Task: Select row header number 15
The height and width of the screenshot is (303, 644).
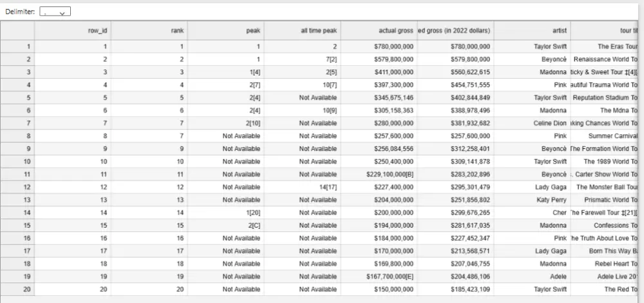Action: [17, 225]
